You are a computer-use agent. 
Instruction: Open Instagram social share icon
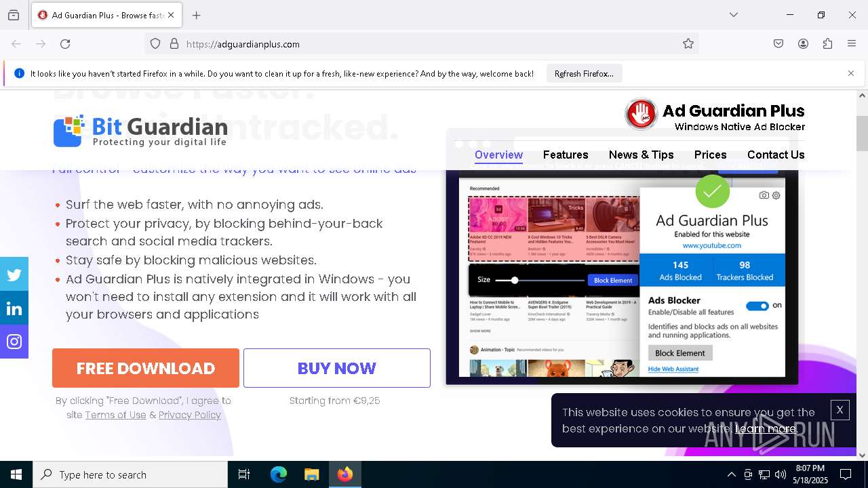click(x=14, y=342)
